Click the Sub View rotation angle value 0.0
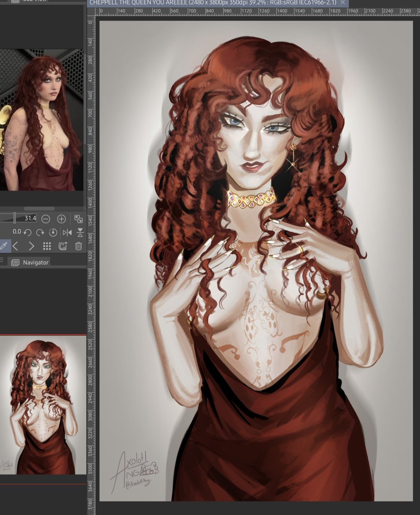The width and height of the screenshot is (420, 515). 17,232
